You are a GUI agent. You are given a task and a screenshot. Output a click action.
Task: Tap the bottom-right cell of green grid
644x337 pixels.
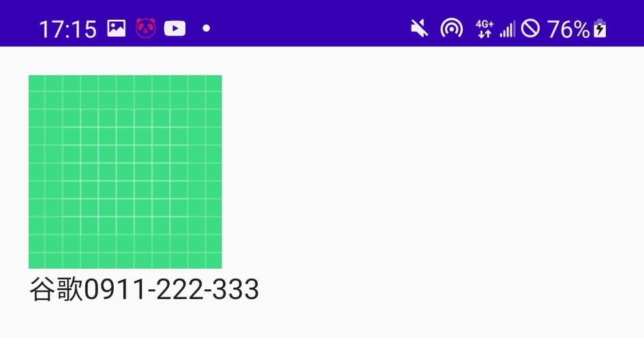click(x=214, y=261)
